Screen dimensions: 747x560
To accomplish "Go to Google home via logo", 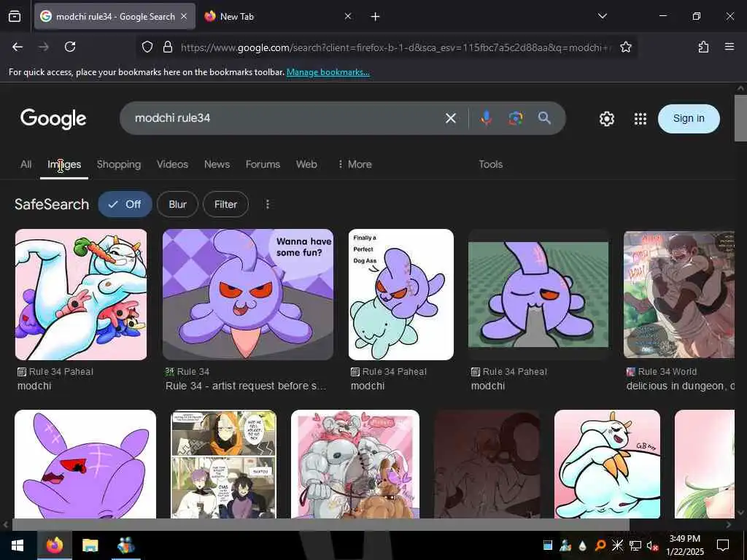I will pyautogui.click(x=53, y=119).
